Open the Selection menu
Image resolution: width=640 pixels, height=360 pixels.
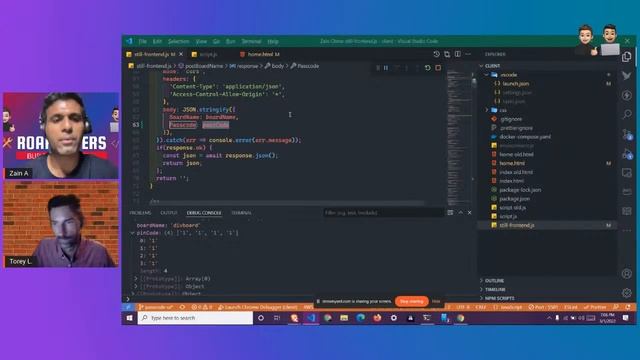[178, 42]
